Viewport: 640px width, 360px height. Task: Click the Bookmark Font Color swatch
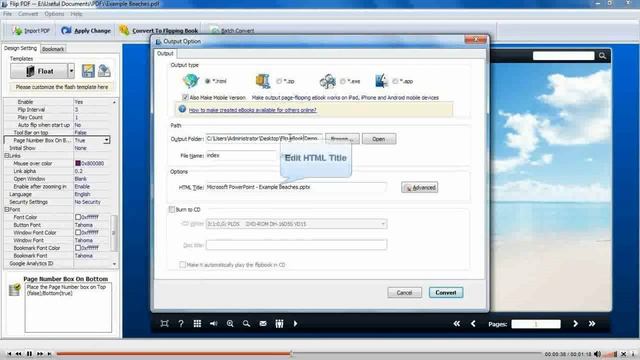click(x=78, y=248)
